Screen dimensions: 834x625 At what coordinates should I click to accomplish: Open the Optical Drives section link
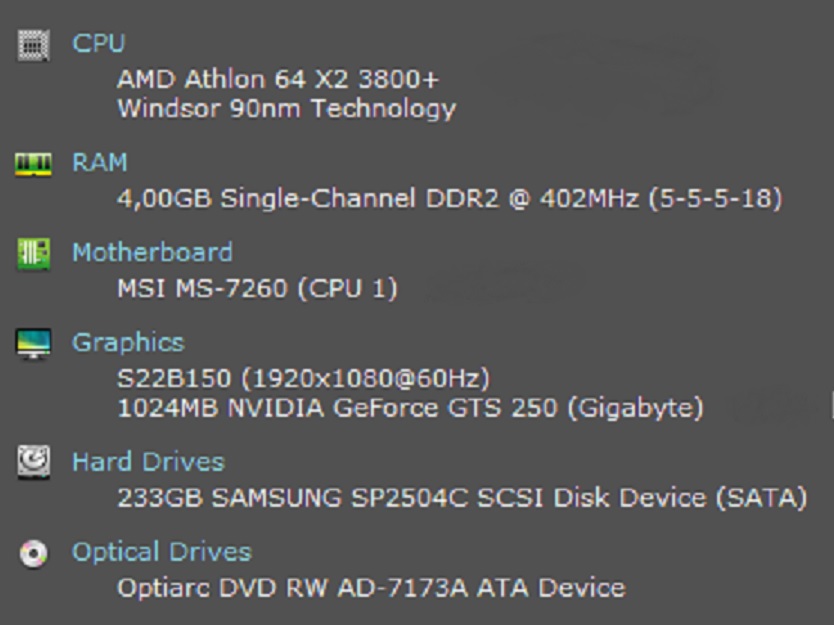pos(162,552)
